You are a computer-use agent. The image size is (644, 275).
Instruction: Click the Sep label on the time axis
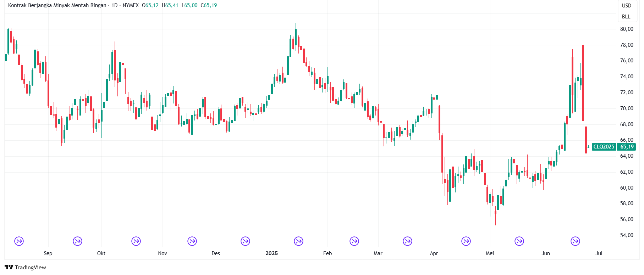pyautogui.click(x=48, y=253)
